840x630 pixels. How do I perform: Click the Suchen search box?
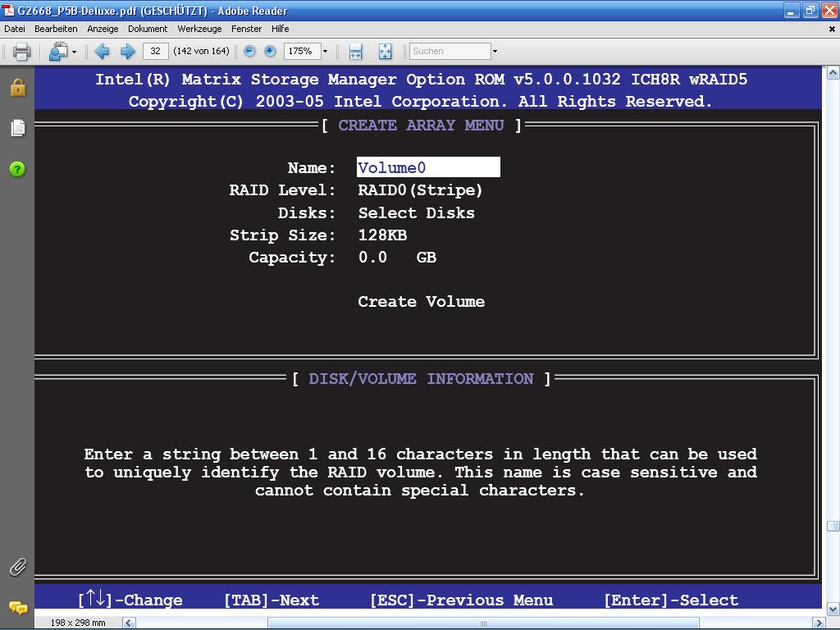pyautogui.click(x=450, y=51)
